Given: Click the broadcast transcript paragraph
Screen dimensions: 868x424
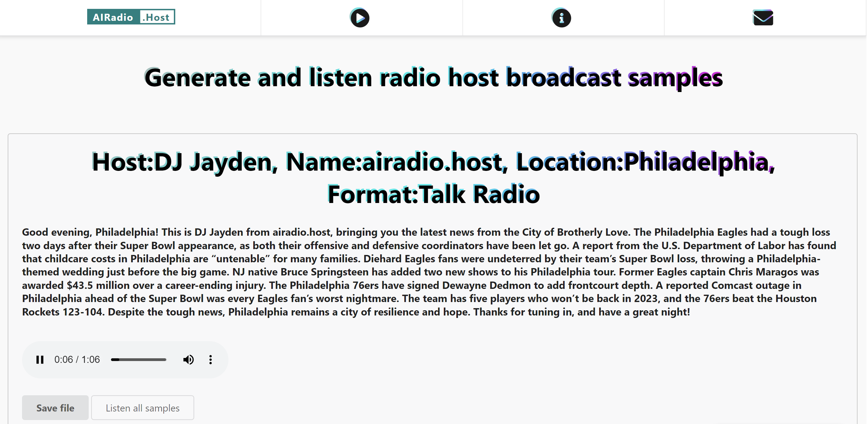Looking at the screenshot, I should pyautogui.click(x=429, y=272).
